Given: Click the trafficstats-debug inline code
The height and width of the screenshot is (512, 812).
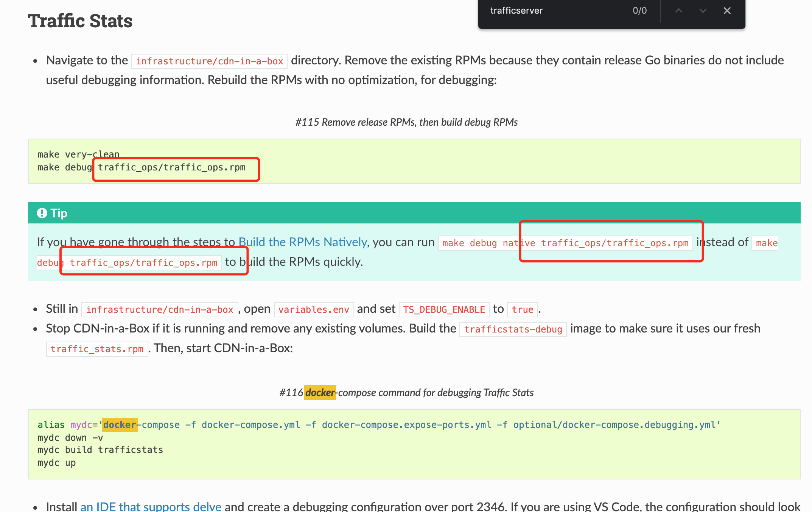Looking at the screenshot, I should click(x=513, y=329).
